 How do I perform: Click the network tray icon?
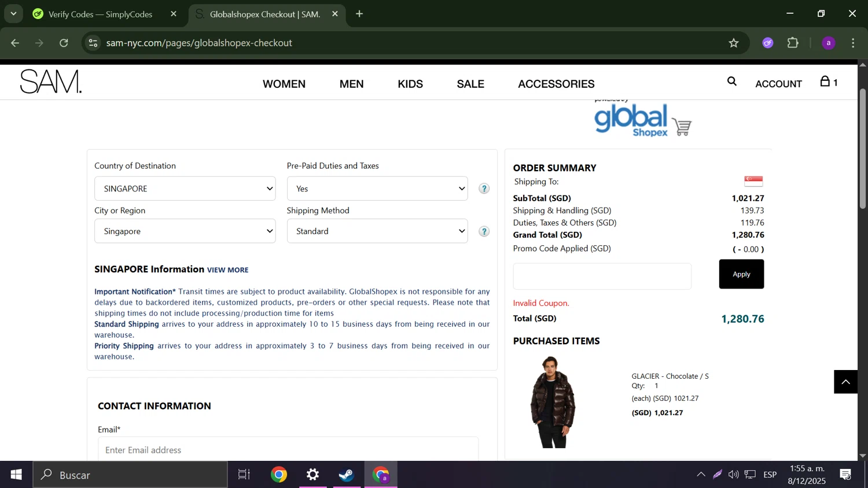pyautogui.click(x=750, y=475)
